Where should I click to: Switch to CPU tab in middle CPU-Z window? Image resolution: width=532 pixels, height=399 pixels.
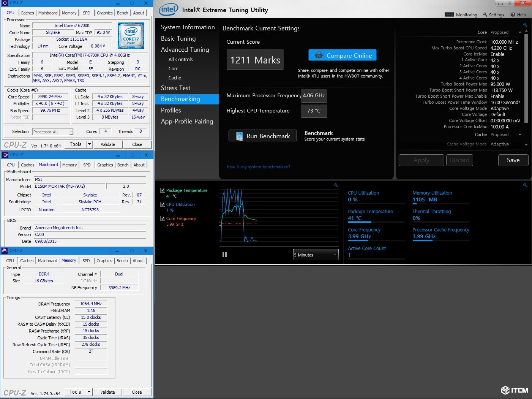click(11, 165)
